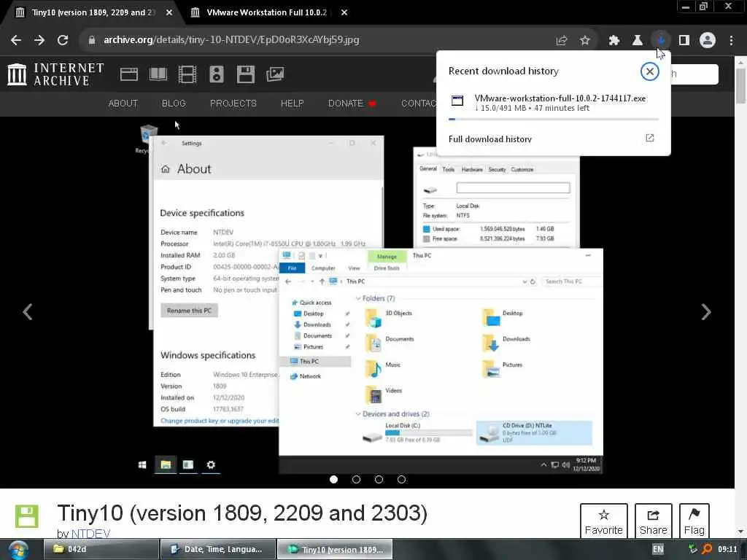Viewport: 747px width, 560px height.
Task: Open the BLOG nav item
Action: pos(174,104)
